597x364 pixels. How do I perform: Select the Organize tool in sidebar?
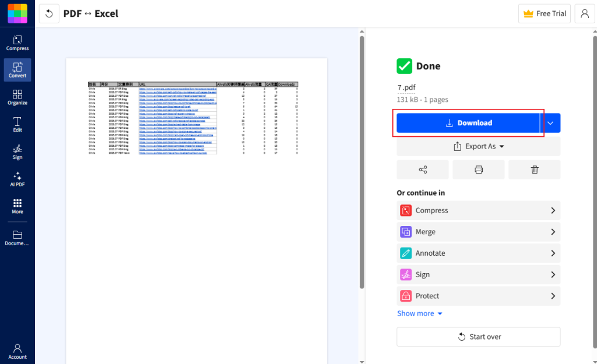[x=17, y=97]
